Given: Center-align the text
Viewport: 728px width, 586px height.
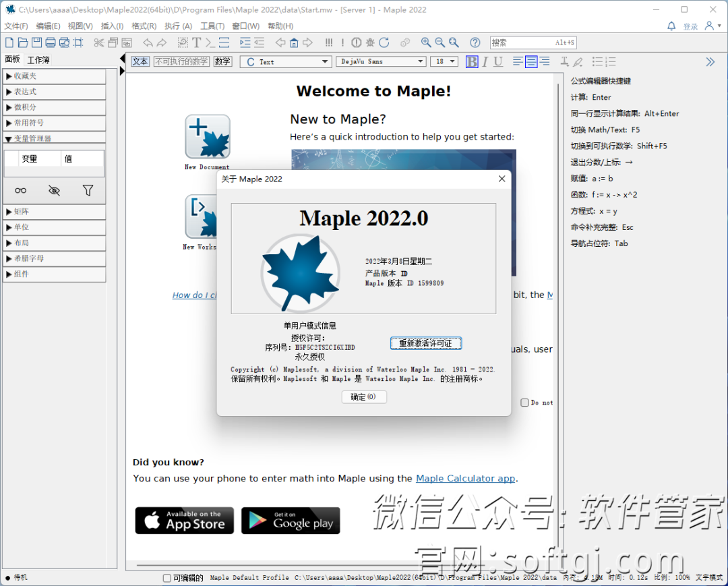Looking at the screenshot, I should pyautogui.click(x=531, y=62).
